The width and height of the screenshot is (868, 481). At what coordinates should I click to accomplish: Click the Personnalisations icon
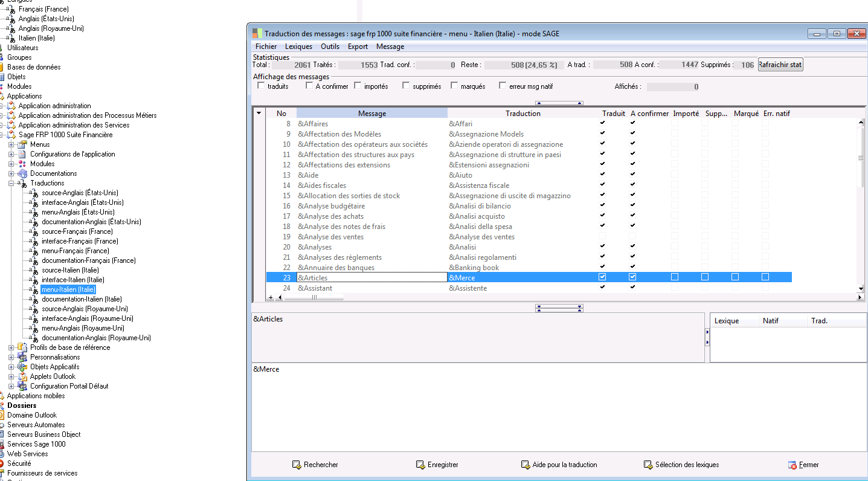tap(22, 357)
